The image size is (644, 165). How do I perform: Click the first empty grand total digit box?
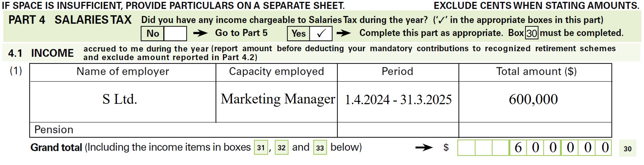coord(466,148)
